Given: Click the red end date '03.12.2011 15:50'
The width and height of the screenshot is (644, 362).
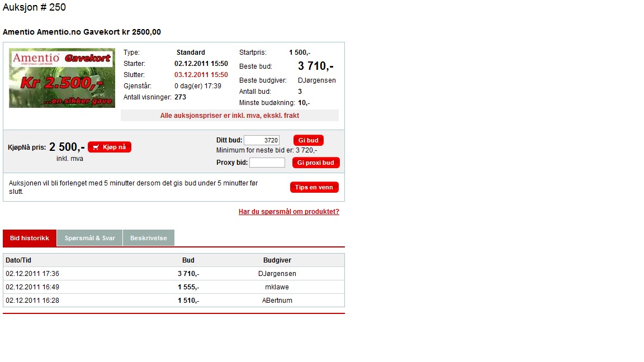Looking at the screenshot, I should 201,75.
